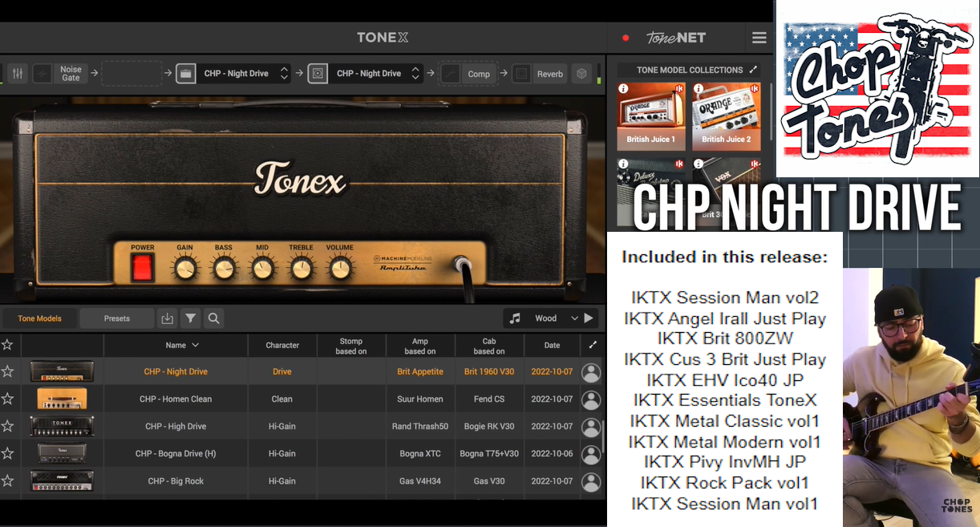This screenshot has width=980, height=527.
Task: Open the user profile icon for CHP - Big Rock
Action: coord(591,481)
